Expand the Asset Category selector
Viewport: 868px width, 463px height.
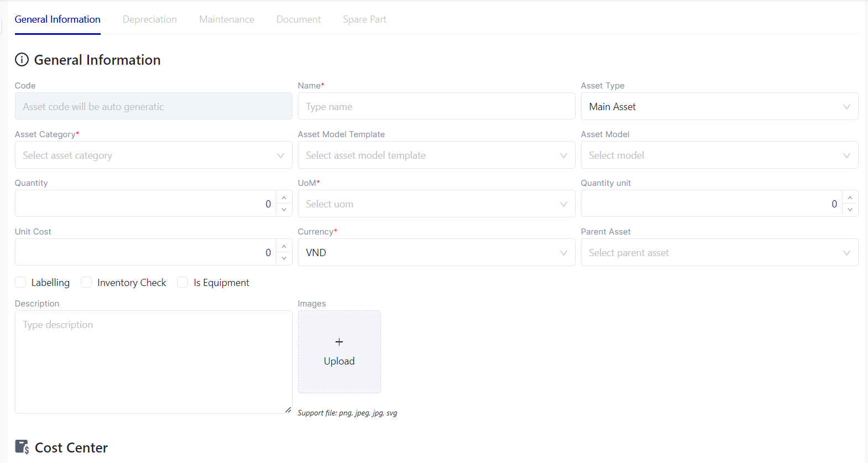pyautogui.click(x=153, y=155)
